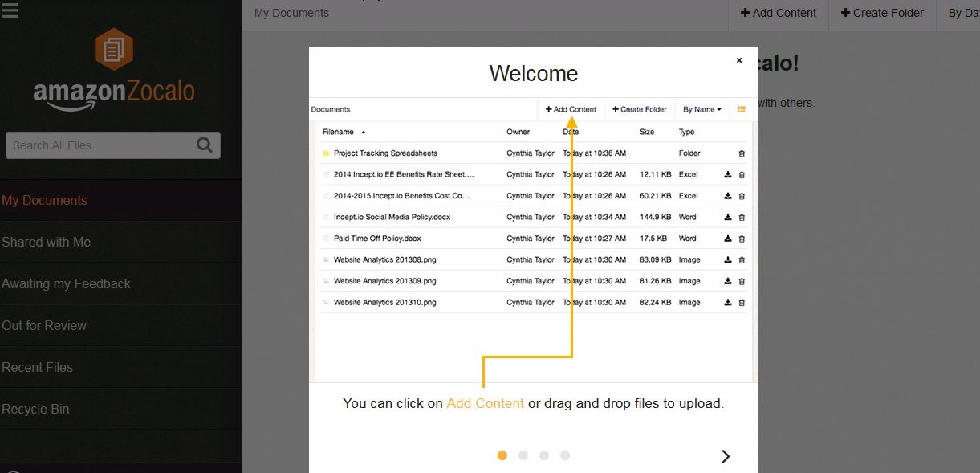Open the By Name sort dropdown in the preview

[x=702, y=109]
